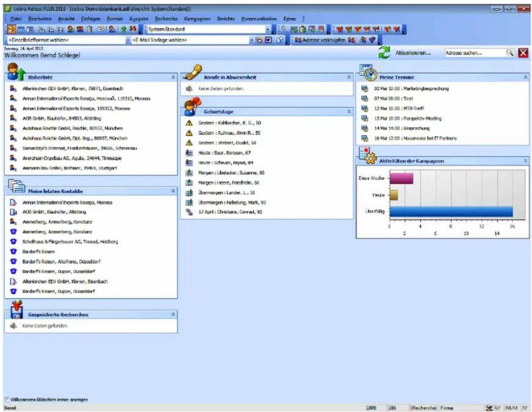This screenshot has width=532, height=412.
Task: Open the Kampagnen menu
Action: pos(197,19)
